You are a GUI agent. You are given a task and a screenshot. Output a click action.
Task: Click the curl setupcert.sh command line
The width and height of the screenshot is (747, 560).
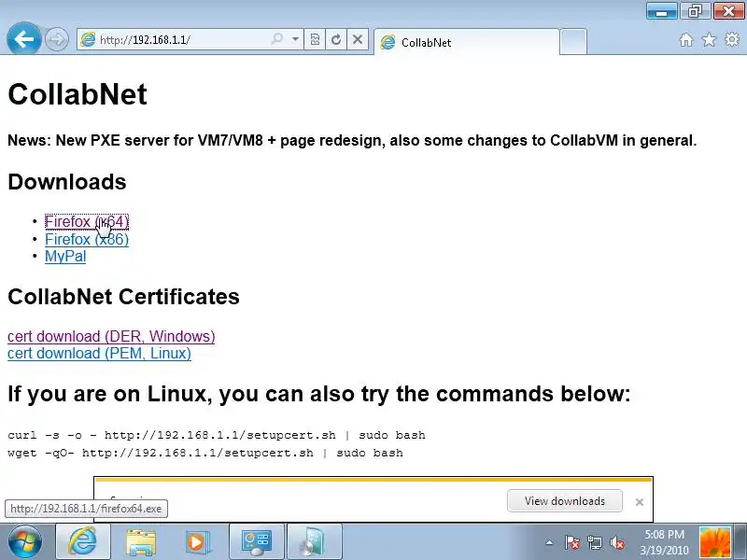[217, 435]
